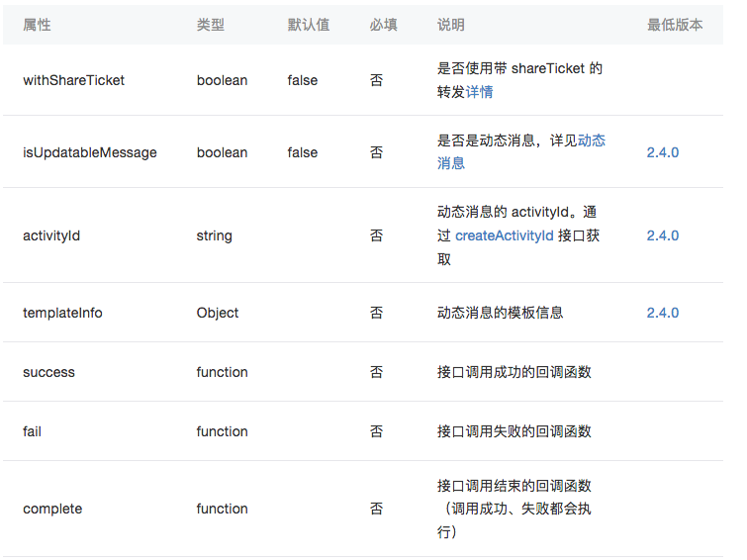
Task: Click description text 动态消息的 activityId。通
Action: click(x=516, y=212)
